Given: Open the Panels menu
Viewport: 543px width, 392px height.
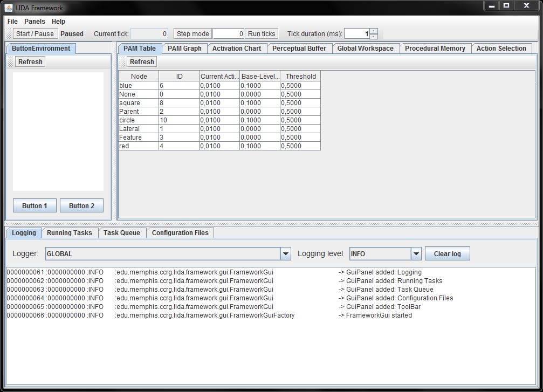Looking at the screenshot, I should (x=35, y=22).
